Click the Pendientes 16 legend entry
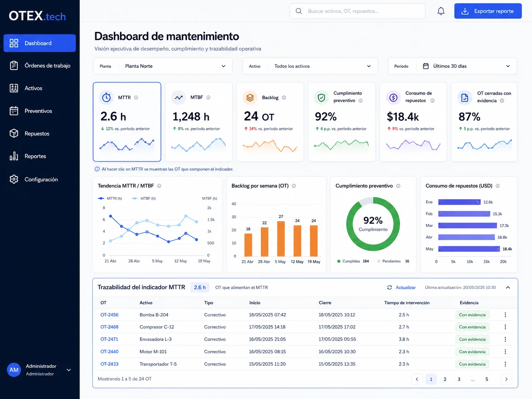The height and width of the screenshot is (399, 532). tap(393, 261)
